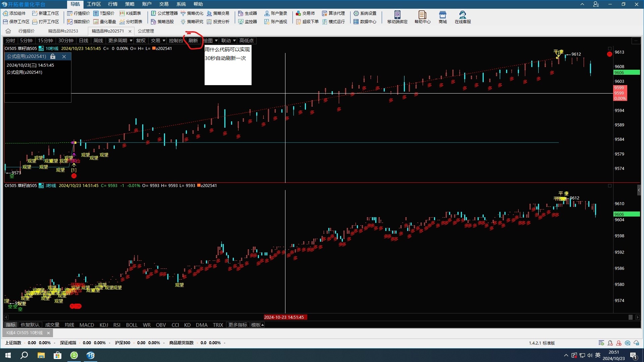Open the 行情 menu
Screen dimensions: 644x362
pyautogui.click(x=113, y=4)
